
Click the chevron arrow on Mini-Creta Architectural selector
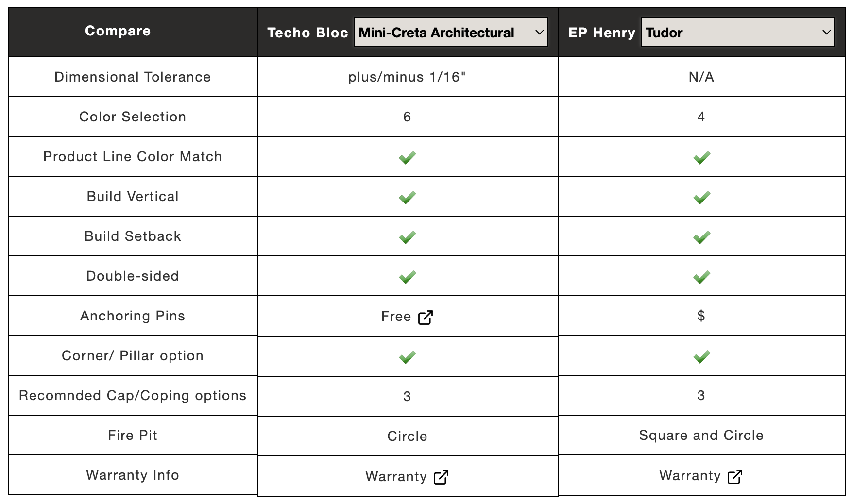[539, 33]
